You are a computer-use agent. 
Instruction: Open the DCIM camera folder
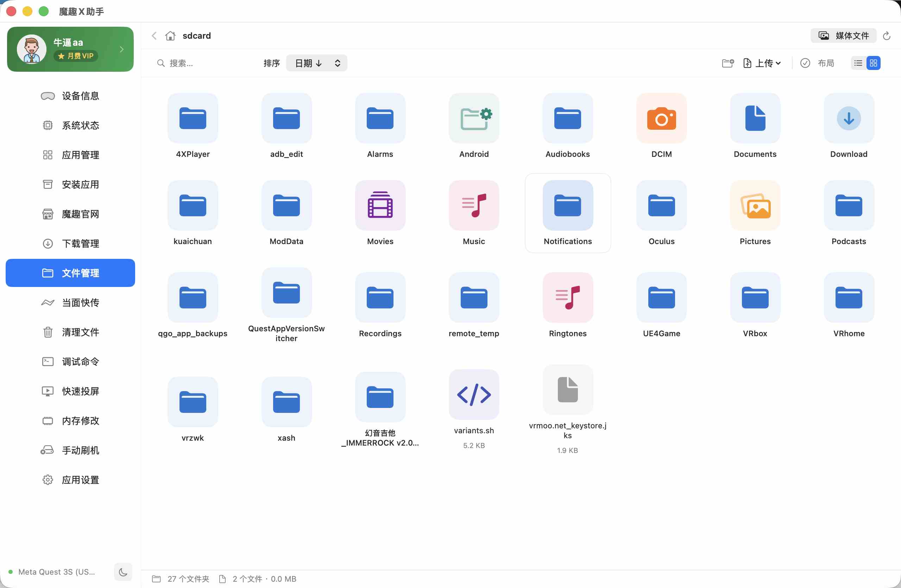coord(661,119)
